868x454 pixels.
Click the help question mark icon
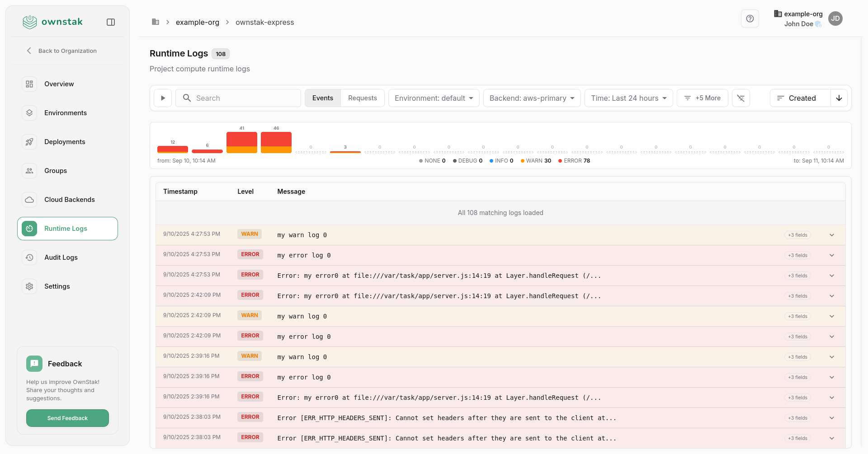click(x=750, y=19)
